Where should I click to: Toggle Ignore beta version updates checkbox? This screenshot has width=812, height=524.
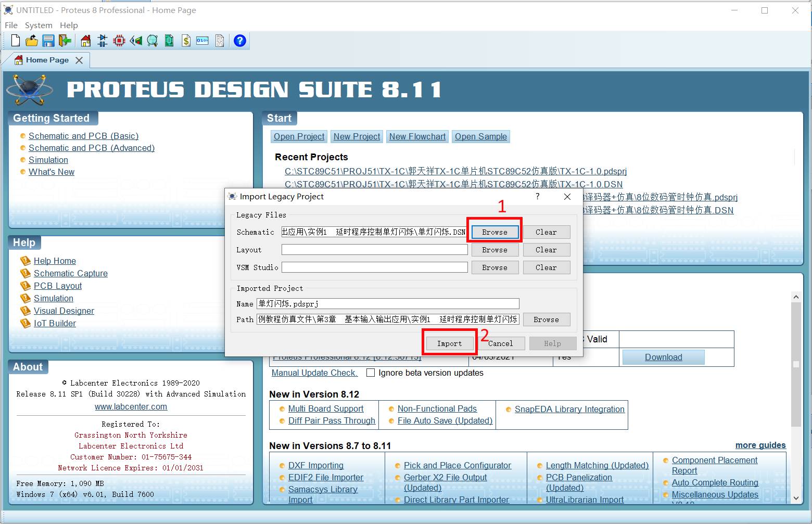tap(371, 373)
